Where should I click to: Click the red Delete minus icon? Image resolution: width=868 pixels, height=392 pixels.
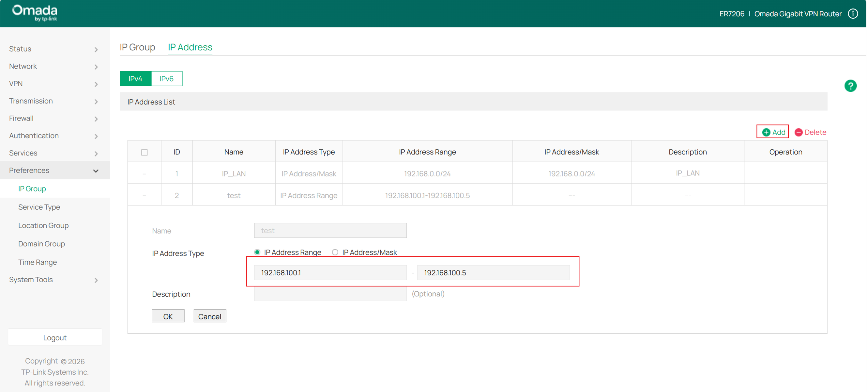tap(798, 132)
